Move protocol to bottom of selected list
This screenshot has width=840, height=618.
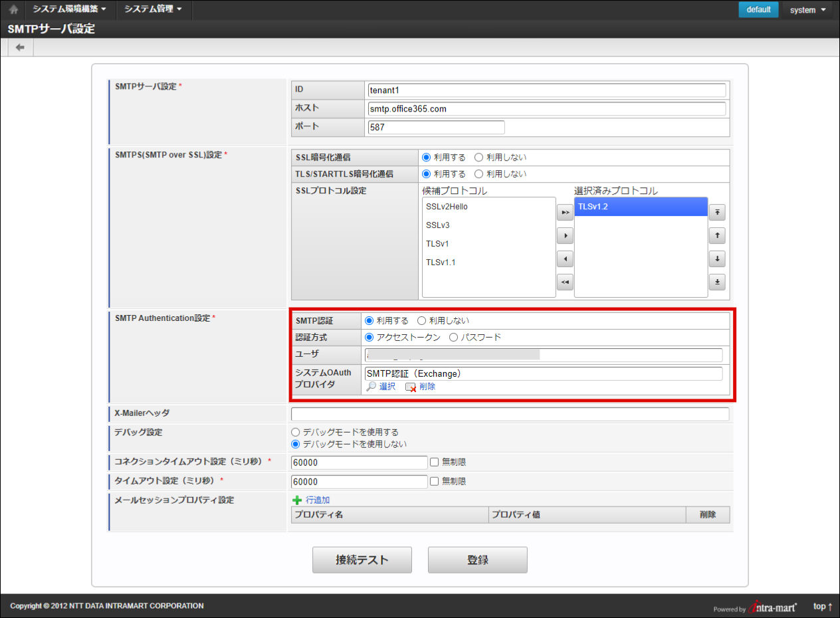716,282
